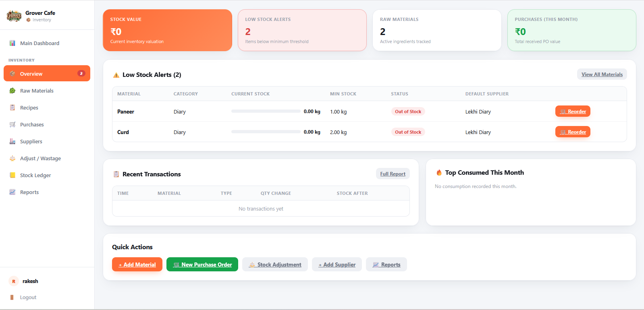Click the rakesh user avatar
Viewport: 644px width, 310px height.
click(14, 281)
